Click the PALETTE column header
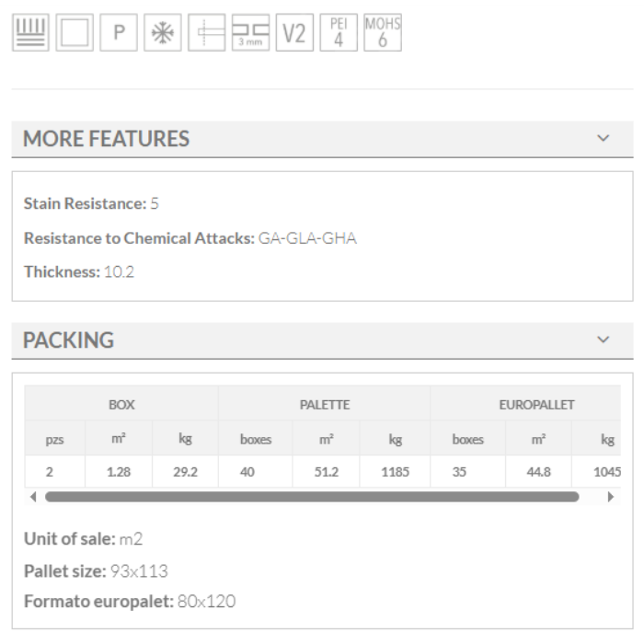Viewport: 644px width, 644px height. (325, 404)
